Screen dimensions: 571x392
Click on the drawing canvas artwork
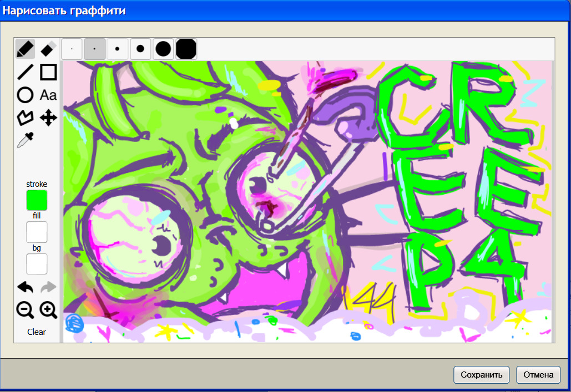[x=307, y=202]
